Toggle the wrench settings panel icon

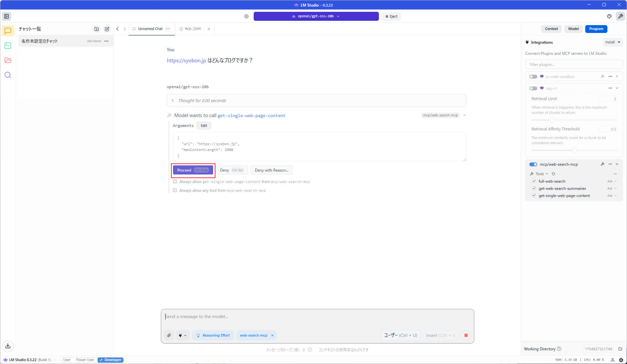(620, 16)
